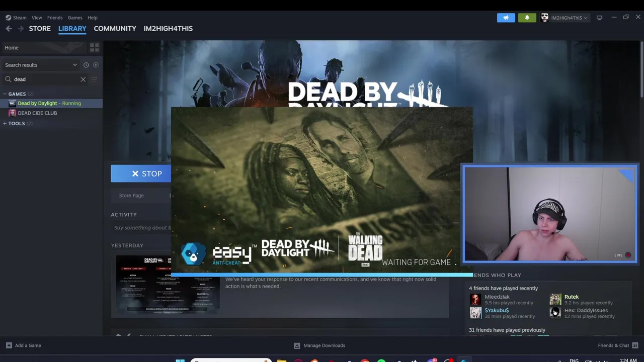Open advanced library filter options icon

coord(94,79)
